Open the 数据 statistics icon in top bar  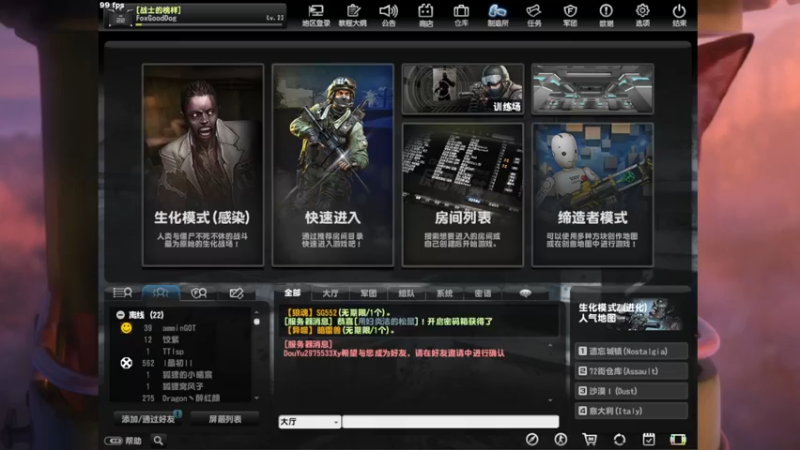[x=606, y=15]
